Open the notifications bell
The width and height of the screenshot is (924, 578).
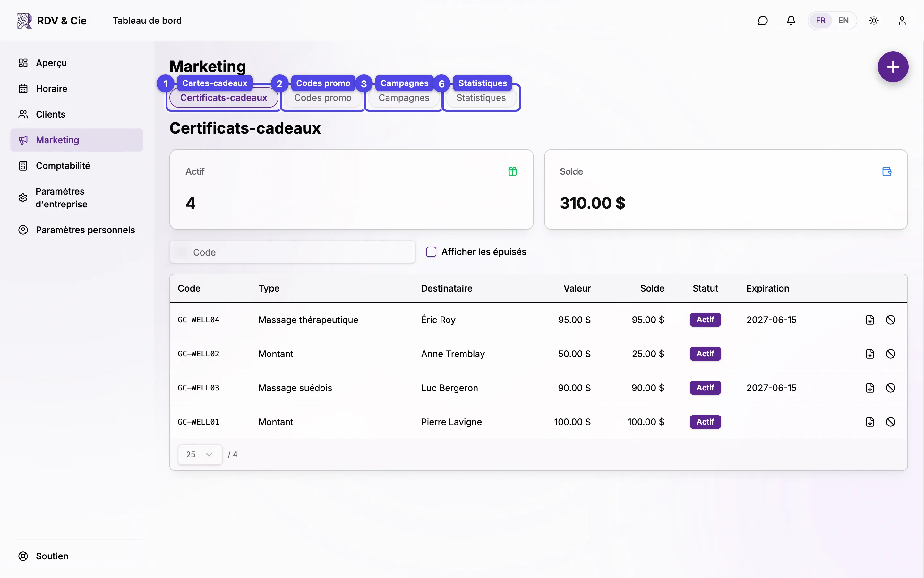[791, 21]
